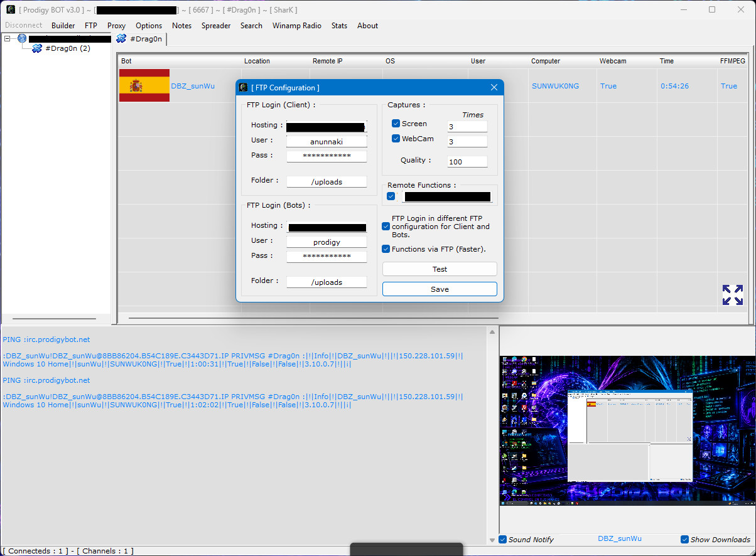Screen dimensions: 756x556
Task: Click the FFMPEG column header
Action: [733, 61]
